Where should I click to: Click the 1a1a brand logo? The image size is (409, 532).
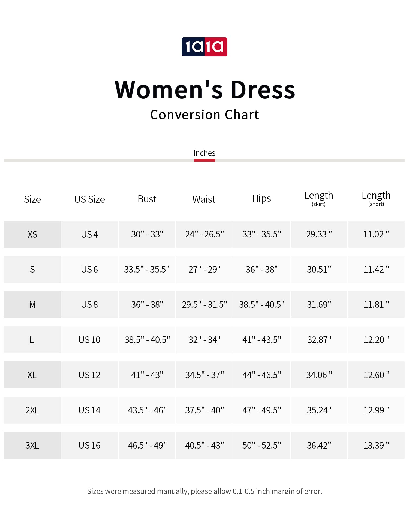pos(204,47)
